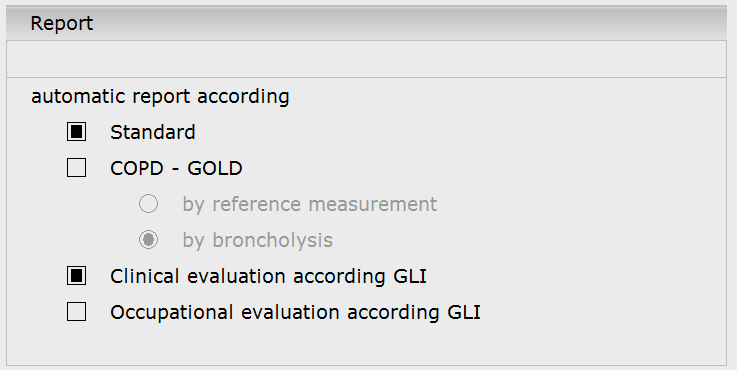Click the Clinical evaluation according GLI label
The image size is (737, 370).
(x=268, y=276)
